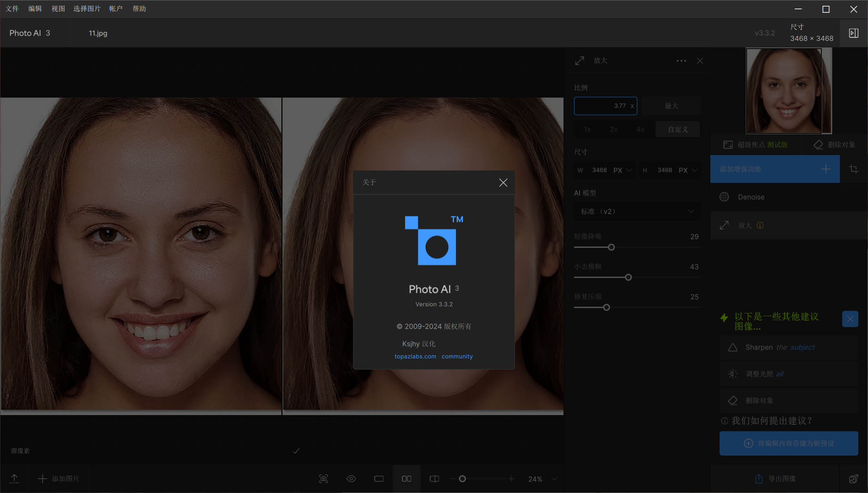Select 超级焦点 测试版 super focus tool
This screenshot has width=868, height=493.
tap(755, 145)
